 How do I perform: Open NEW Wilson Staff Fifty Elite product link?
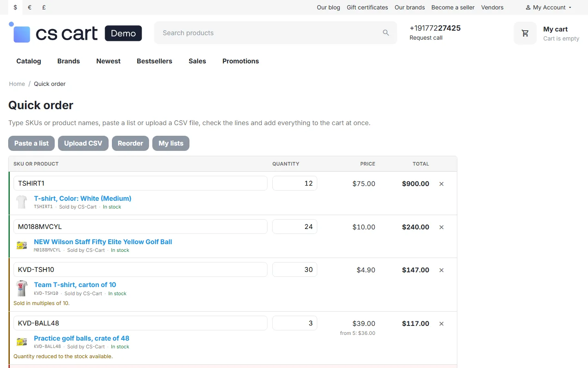(103, 242)
